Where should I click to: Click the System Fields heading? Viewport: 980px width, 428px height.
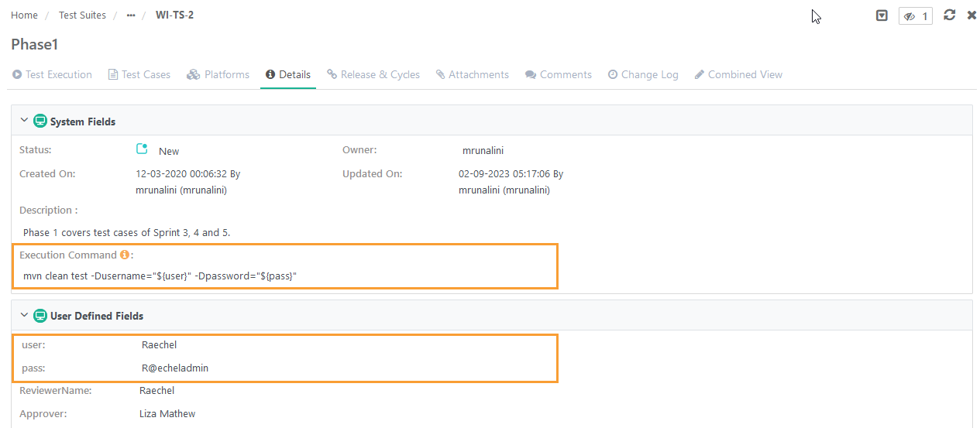[x=83, y=122]
